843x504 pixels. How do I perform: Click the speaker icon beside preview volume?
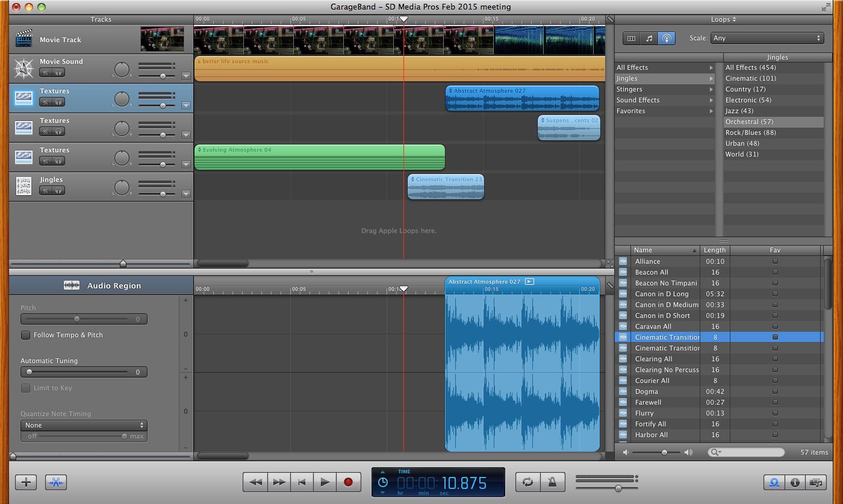tap(626, 452)
